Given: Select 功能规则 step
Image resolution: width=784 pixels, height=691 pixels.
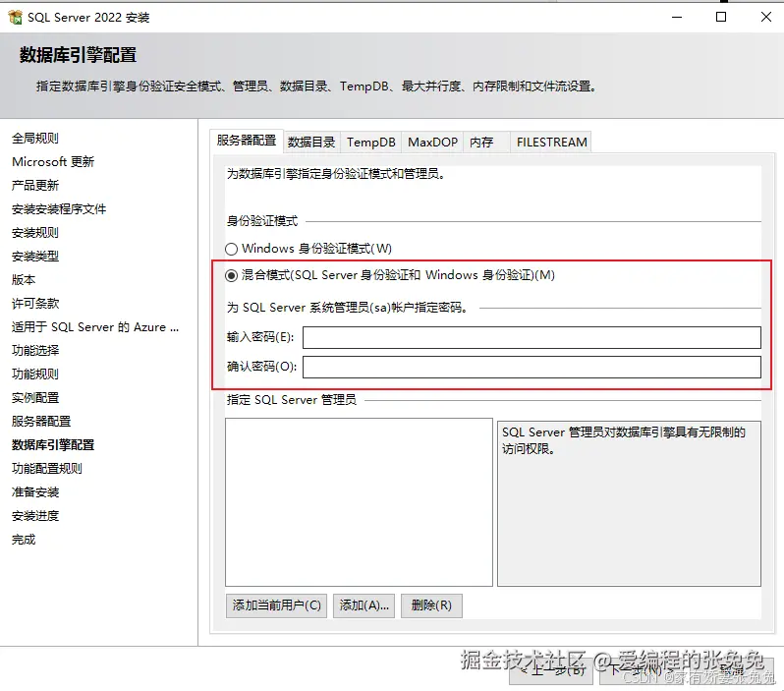Looking at the screenshot, I should [35, 374].
